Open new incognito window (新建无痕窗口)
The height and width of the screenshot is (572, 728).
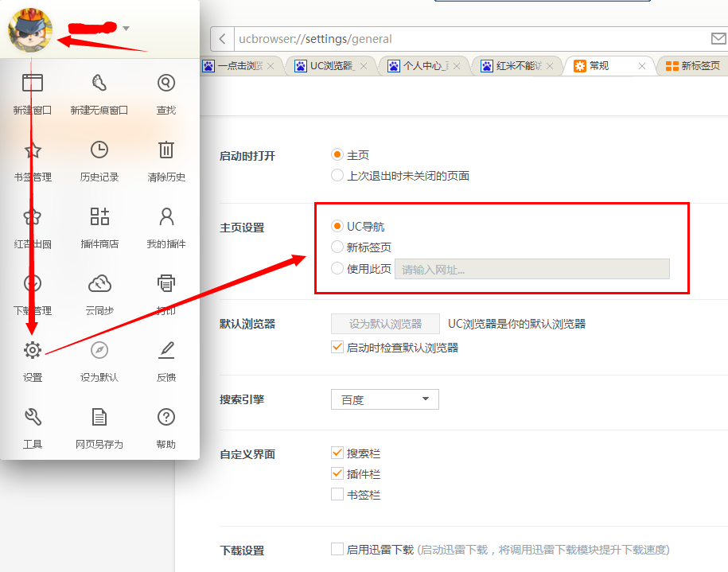[x=99, y=94]
